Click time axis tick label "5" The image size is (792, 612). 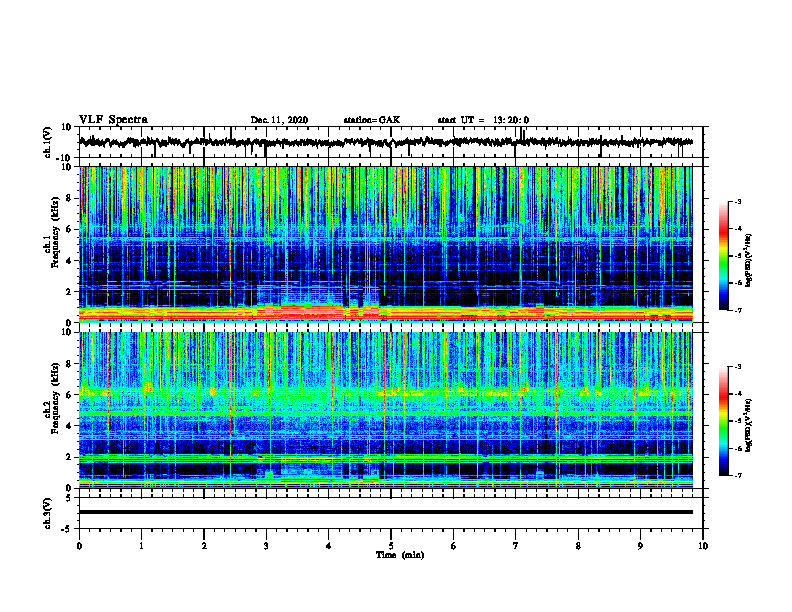tap(391, 546)
